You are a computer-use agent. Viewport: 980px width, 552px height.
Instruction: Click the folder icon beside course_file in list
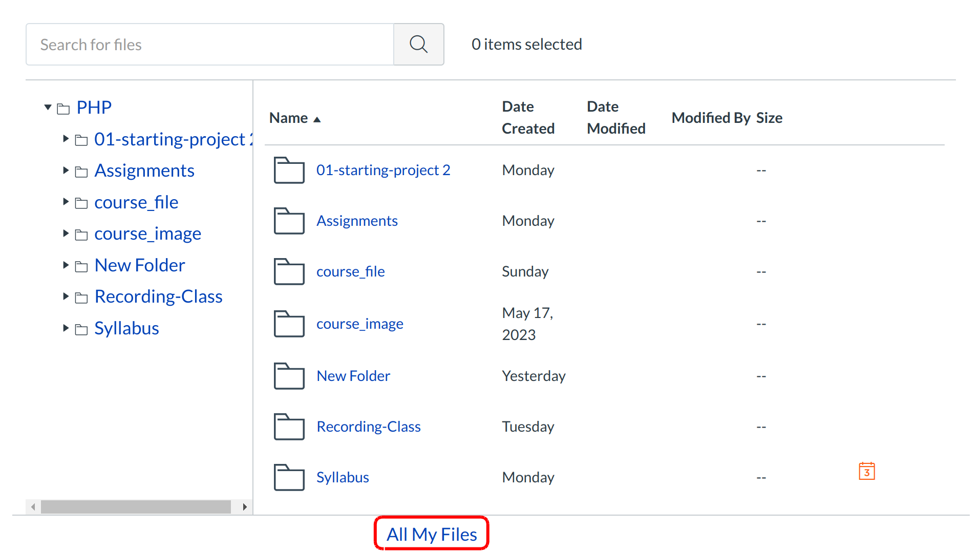pyautogui.click(x=289, y=271)
